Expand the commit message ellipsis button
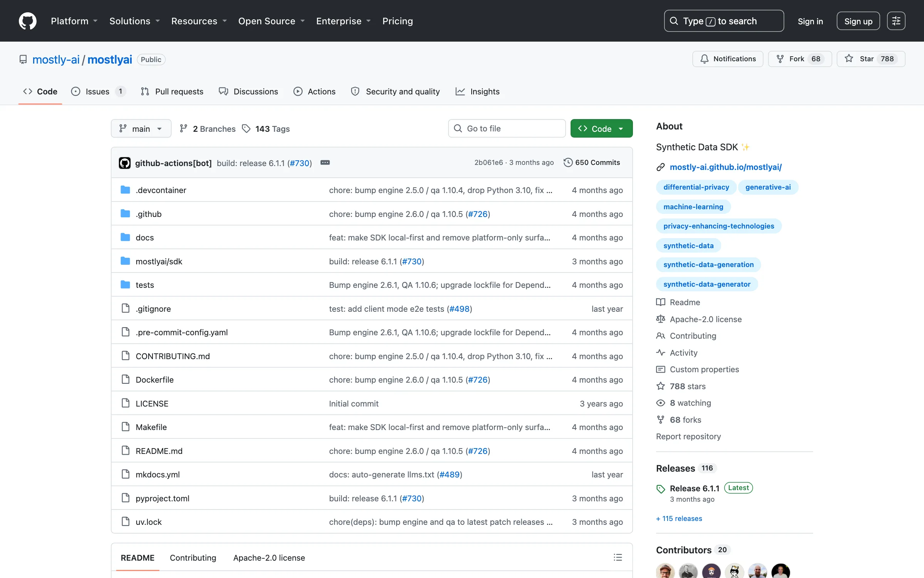 pos(325,163)
